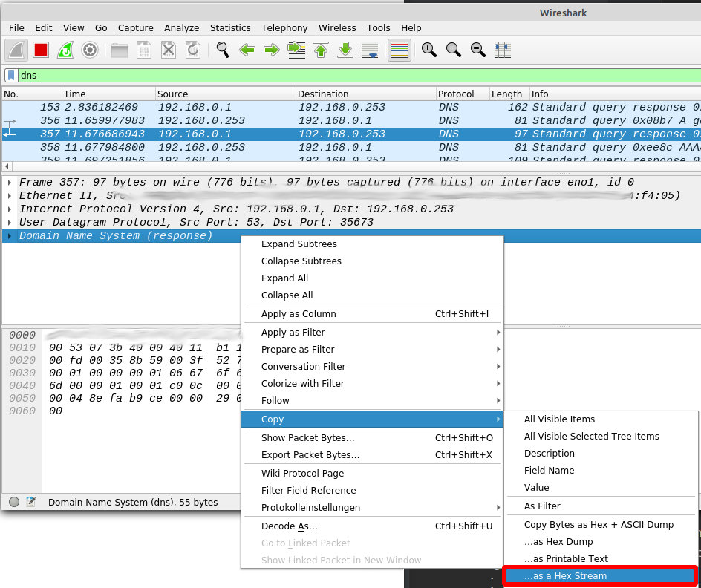The height and width of the screenshot is (588, 701).
Task: Open the Apply as Filter submenu
Action: coord(373,332)
